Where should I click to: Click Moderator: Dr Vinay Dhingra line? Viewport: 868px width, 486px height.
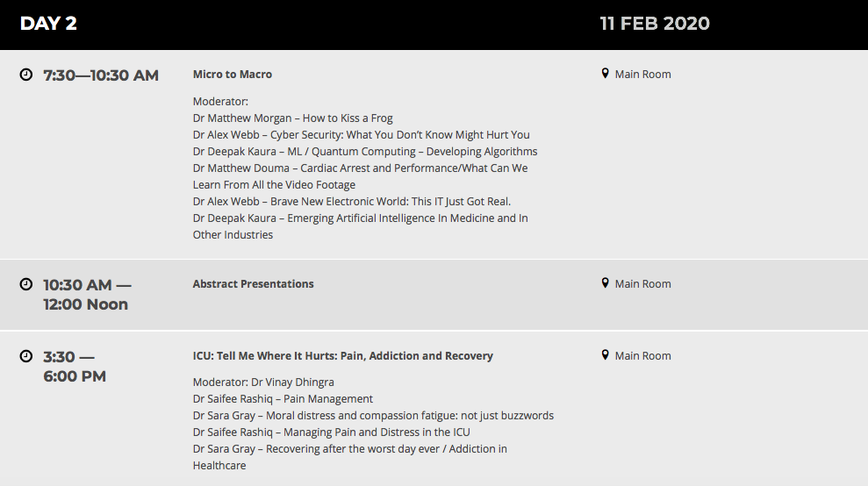pos(263,382)
